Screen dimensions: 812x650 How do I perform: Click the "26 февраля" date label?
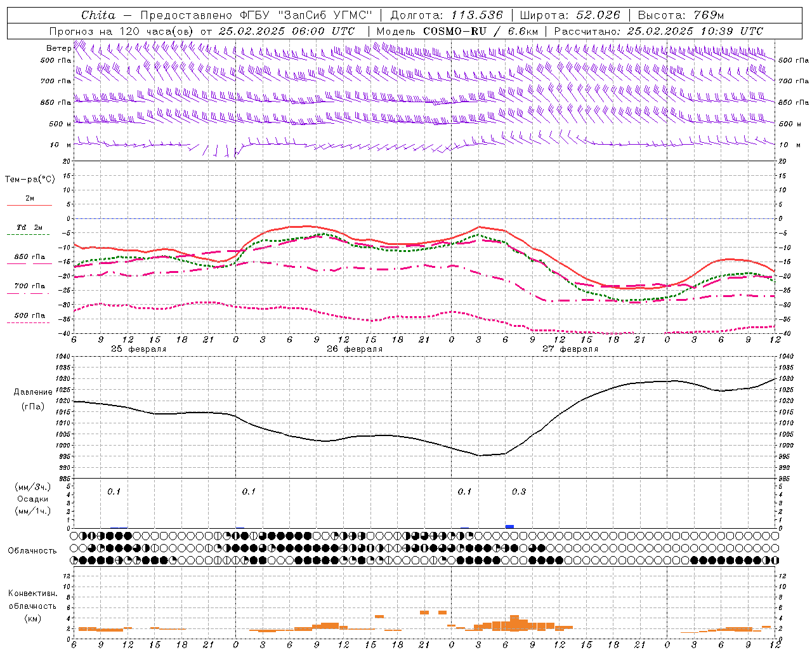pos(355,349)
